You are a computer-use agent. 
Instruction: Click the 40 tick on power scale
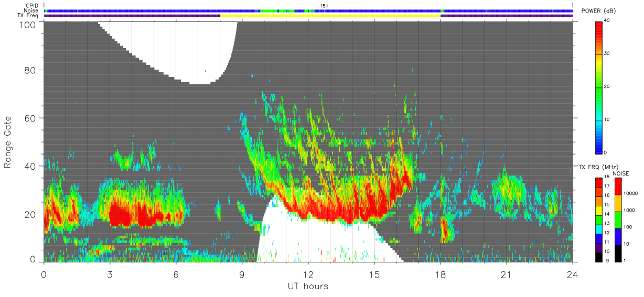[x=607, y=20]
